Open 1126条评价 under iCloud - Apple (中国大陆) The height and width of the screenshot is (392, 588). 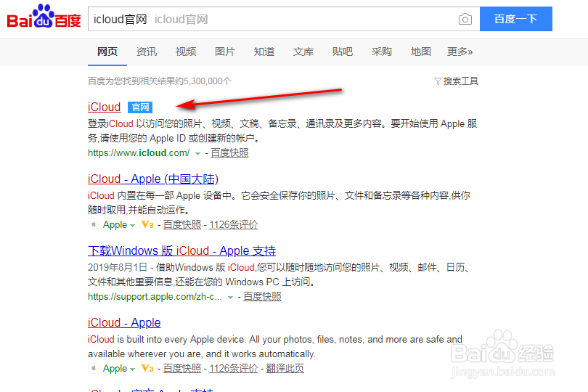(234, 225)
